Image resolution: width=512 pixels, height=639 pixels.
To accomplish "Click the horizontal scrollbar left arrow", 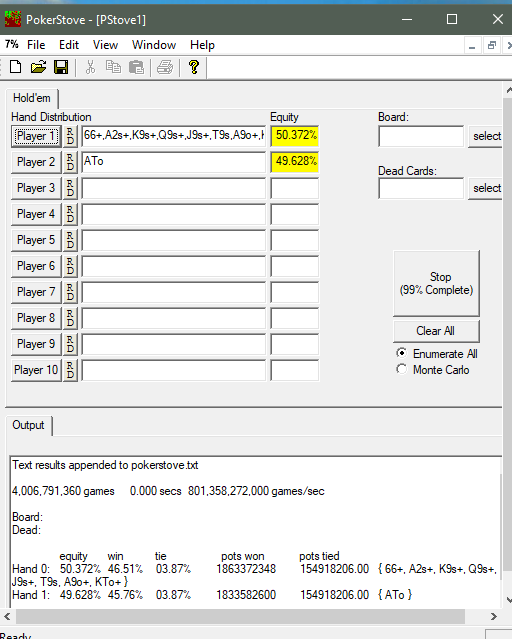I will [7, 616].
